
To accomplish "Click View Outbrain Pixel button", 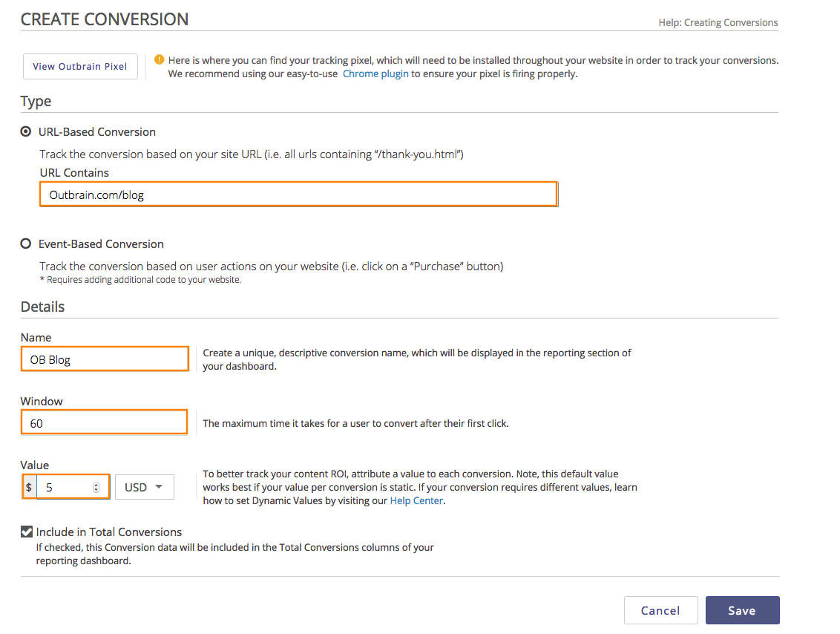I will pyautogui.click(x=80, y=66).
